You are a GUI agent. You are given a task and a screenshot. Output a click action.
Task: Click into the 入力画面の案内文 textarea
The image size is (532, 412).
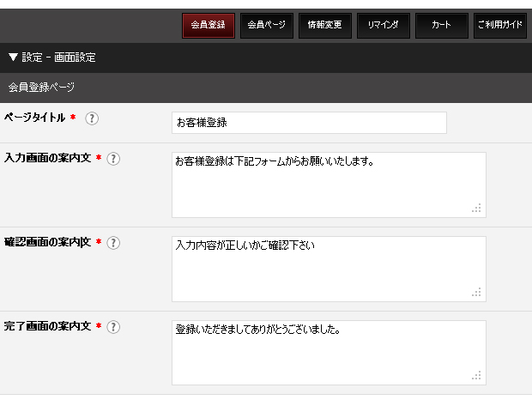[329, 185]
